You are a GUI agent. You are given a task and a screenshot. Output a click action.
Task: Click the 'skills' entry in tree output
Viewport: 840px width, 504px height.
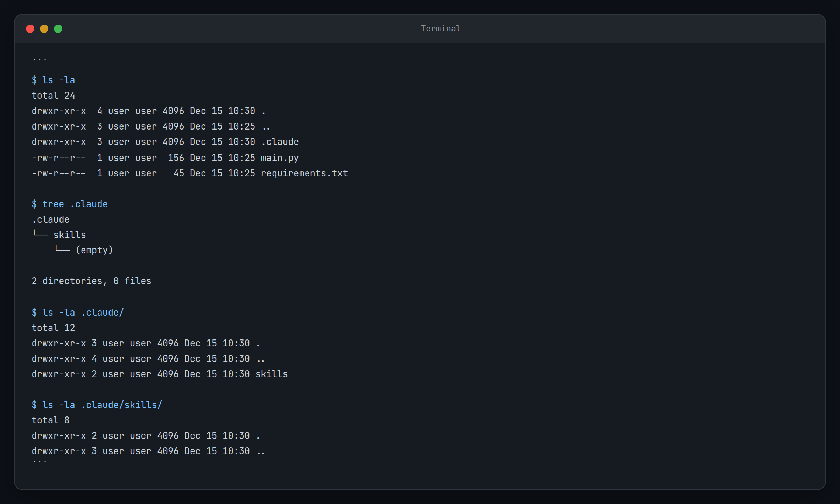(x=70, y=234)
